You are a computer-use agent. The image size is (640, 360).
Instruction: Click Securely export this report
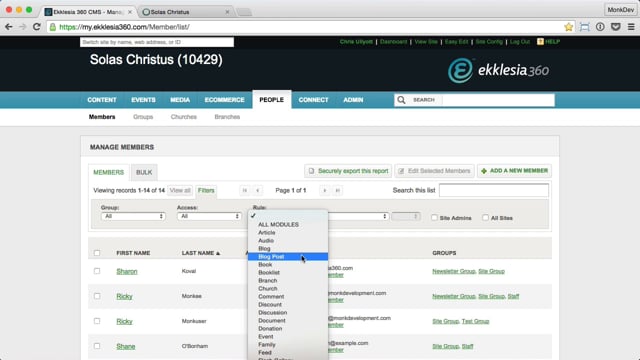(x=348, y=171)
